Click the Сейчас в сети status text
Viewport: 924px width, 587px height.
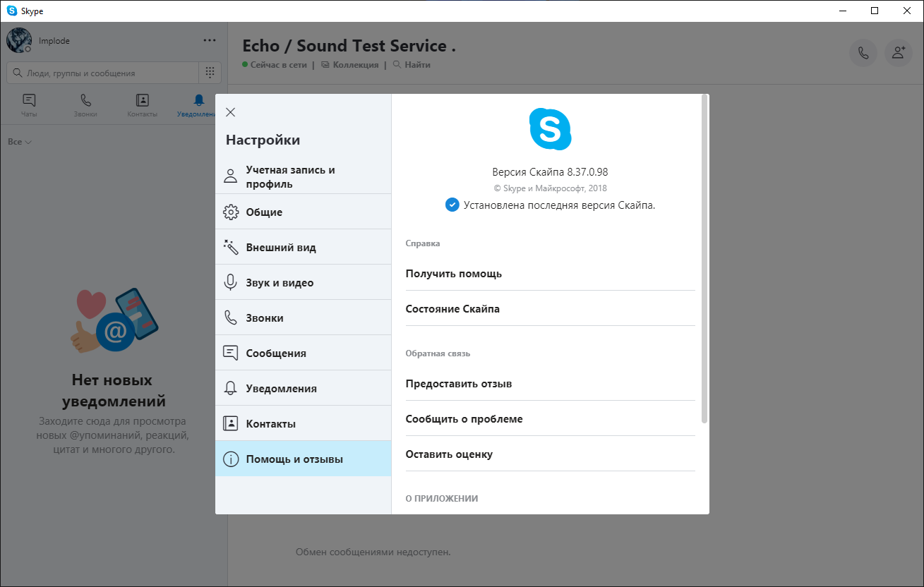(278, 65)
